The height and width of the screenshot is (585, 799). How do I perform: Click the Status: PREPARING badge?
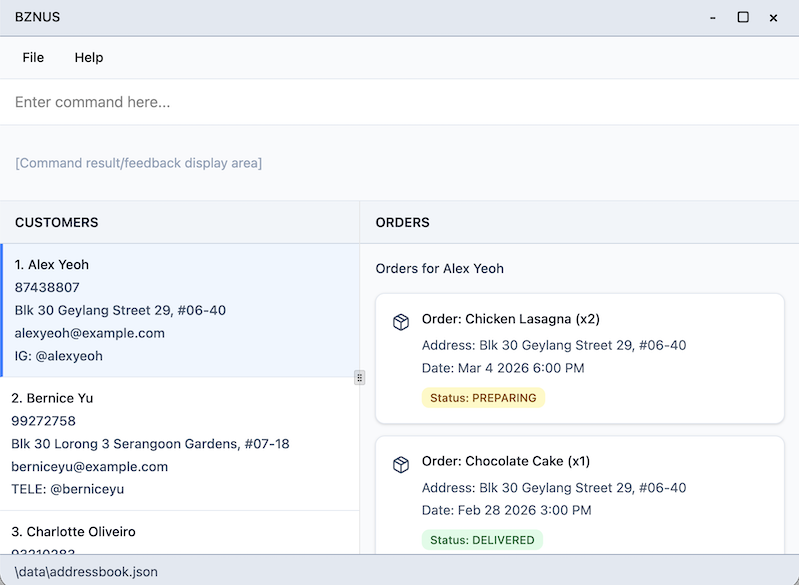point(483,397)
